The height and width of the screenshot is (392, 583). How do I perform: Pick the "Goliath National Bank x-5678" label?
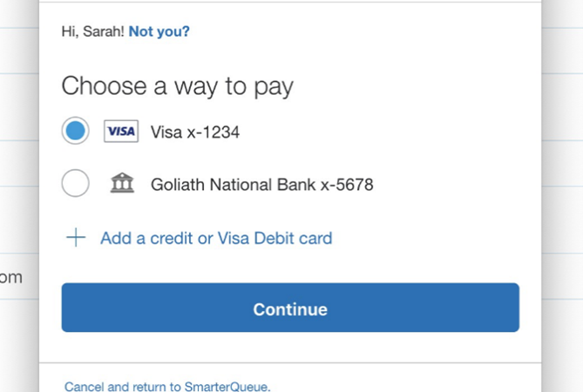click(x=261, y=185)
